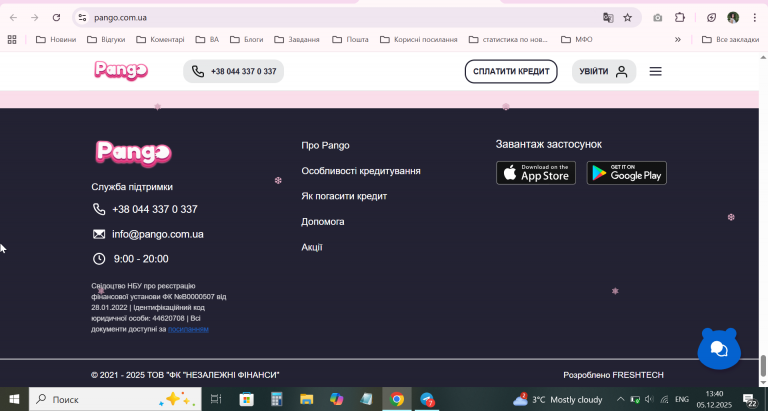Open the Новини bookmark folder
This screenshot has height=411, width=768.
tap(56, 40)
